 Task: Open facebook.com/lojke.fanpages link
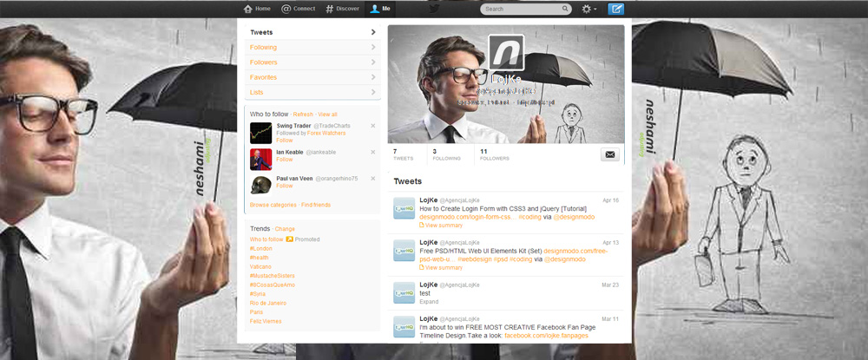point(546,336)
